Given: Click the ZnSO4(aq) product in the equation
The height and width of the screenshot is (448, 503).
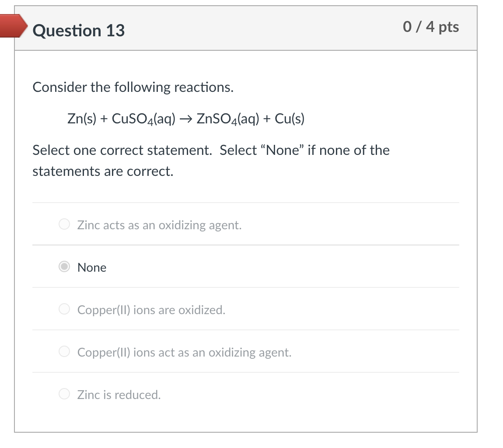Looking at the screenshot, I should 227,118.
